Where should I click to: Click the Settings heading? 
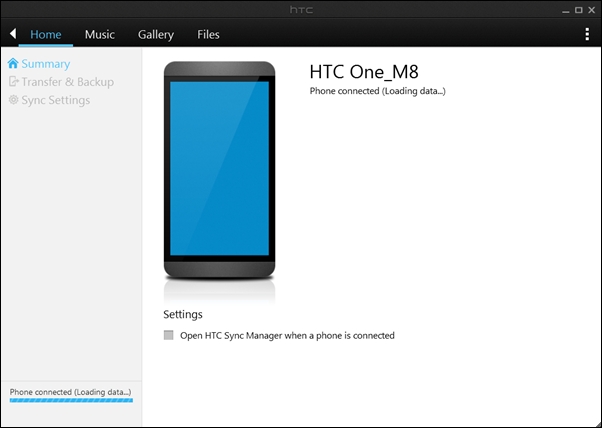pyautogui.click(x=183, y=314)
